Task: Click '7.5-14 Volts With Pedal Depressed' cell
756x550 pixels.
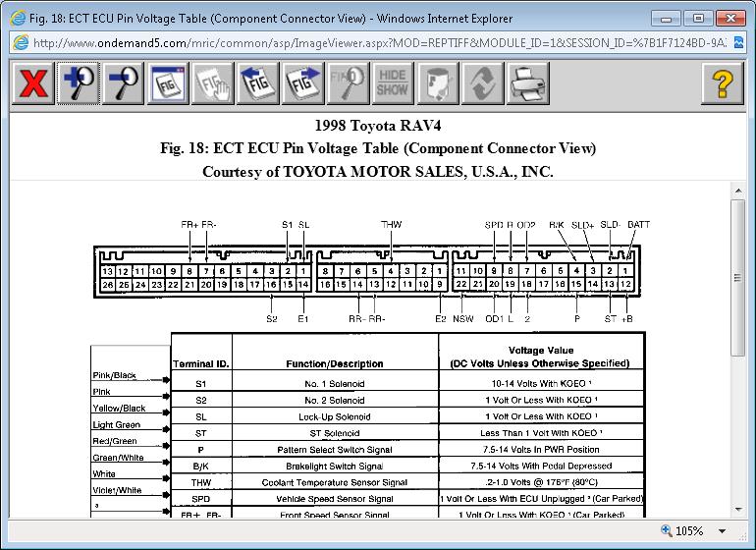Action: pos(541,467)
